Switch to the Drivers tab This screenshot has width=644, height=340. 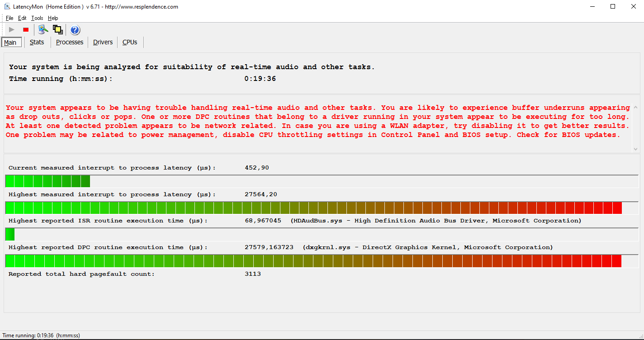point(103,42)
